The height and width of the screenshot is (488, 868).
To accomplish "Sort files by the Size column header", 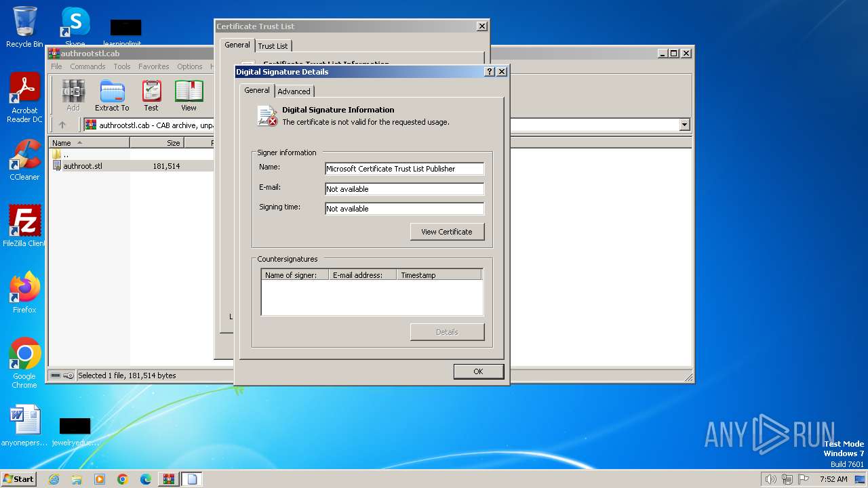I will [x=157, y=143].
